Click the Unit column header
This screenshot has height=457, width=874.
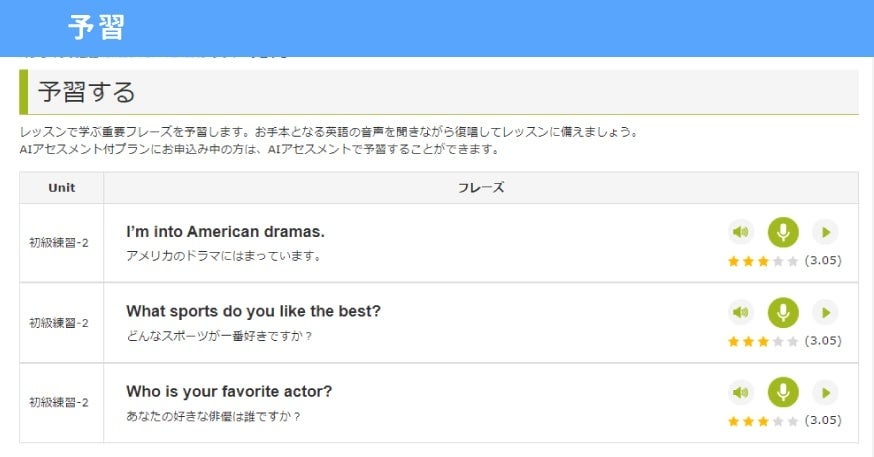coord(61,188)
